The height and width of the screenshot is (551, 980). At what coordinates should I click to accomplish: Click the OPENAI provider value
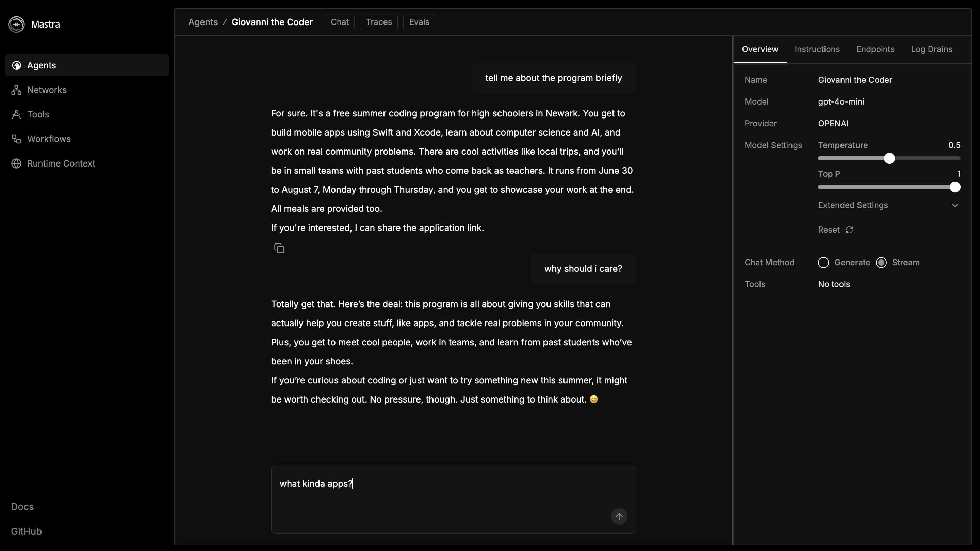[833, 123]
